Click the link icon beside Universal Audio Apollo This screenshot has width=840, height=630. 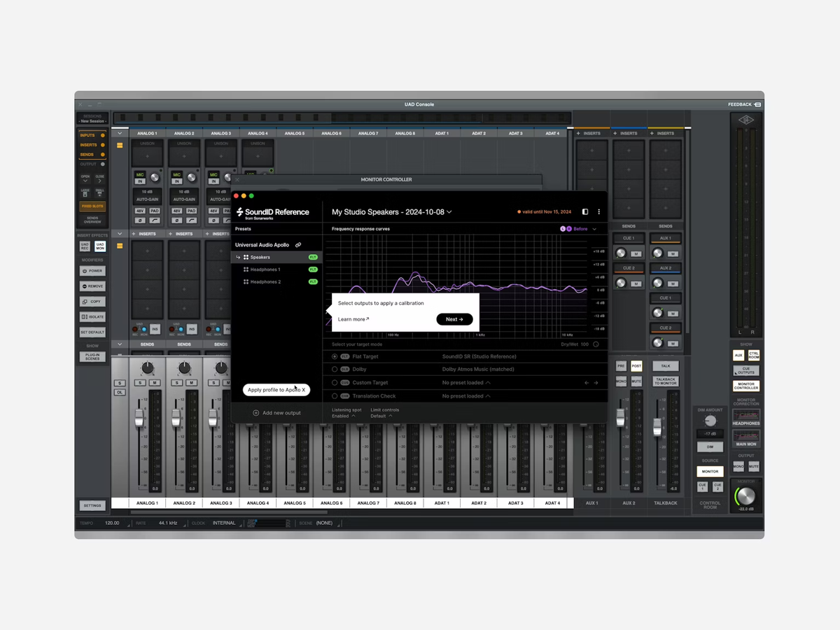coord(298,245)
